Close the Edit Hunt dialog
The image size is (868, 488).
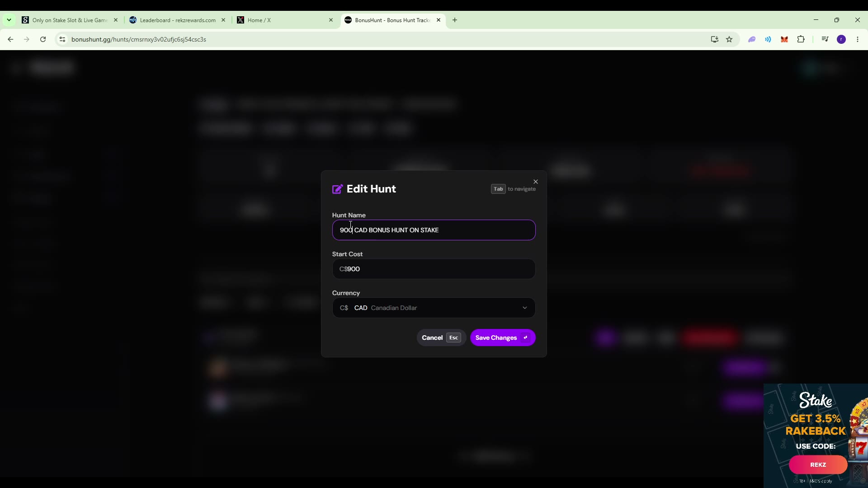[x=536, y=182]
